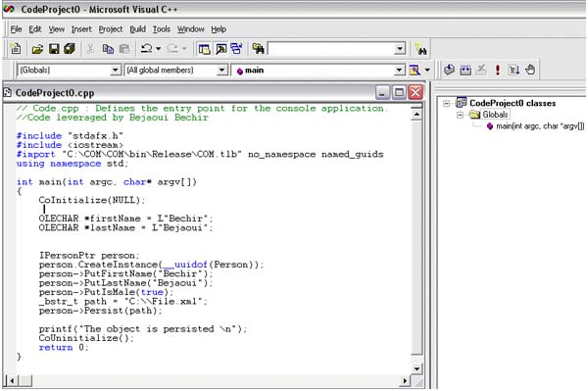Click the Visual C++ application icon in title bar
Viewport: 588px width, 391px height.
[x=8, y=9]
